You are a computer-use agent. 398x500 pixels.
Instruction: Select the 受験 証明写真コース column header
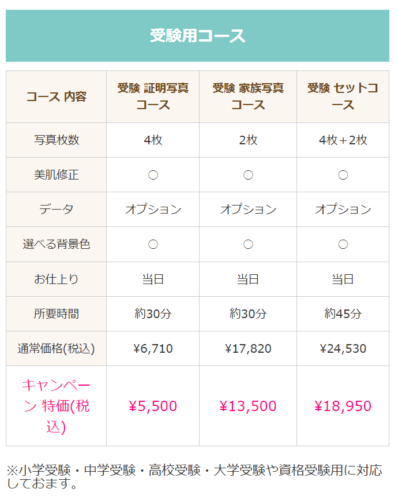[153, 97]
